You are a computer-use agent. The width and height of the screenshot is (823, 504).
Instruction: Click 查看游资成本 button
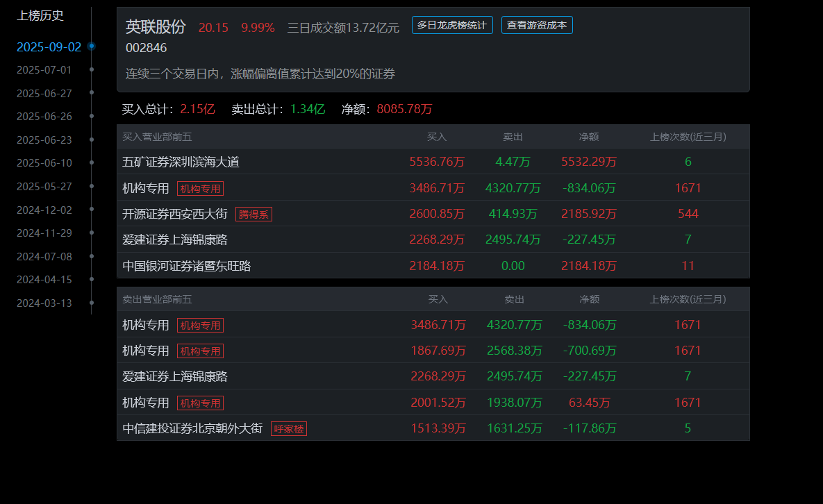[x=536, y=25]
